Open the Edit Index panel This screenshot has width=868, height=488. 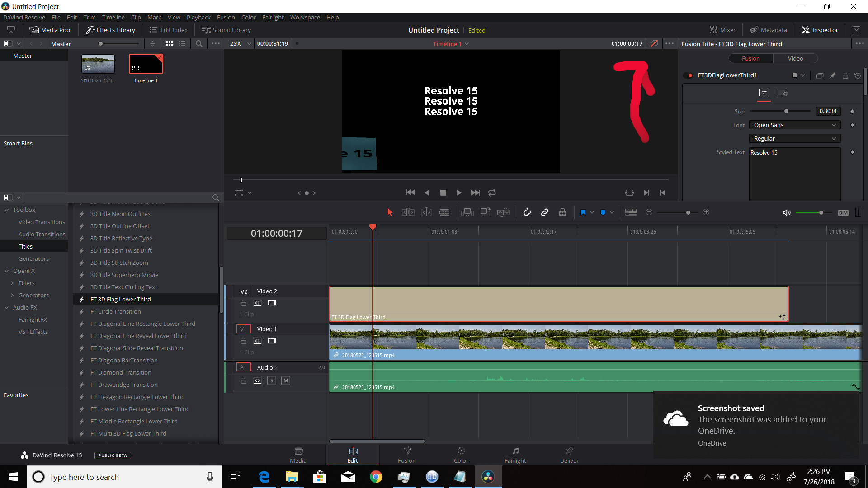coord(169,30)
